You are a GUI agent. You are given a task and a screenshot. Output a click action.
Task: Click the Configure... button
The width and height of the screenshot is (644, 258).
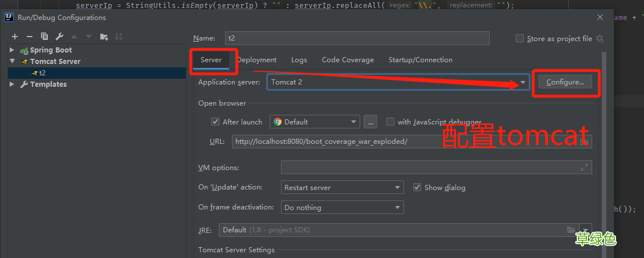point(565,82)
